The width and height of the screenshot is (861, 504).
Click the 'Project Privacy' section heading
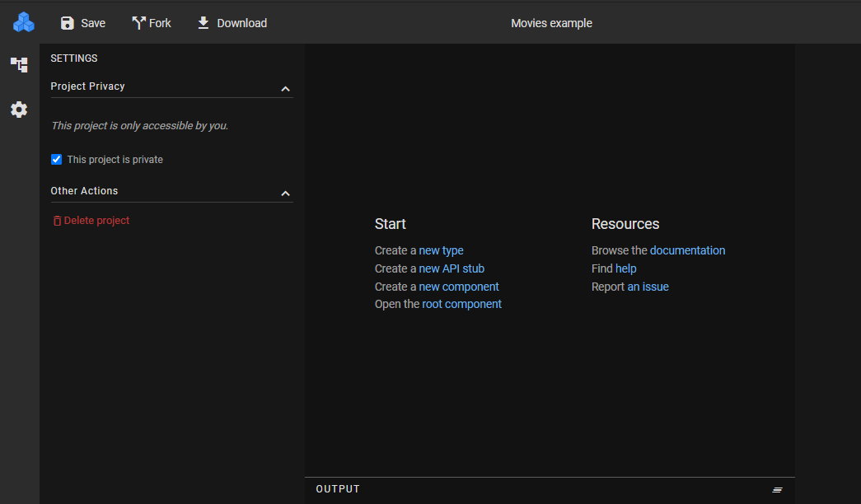88,86
